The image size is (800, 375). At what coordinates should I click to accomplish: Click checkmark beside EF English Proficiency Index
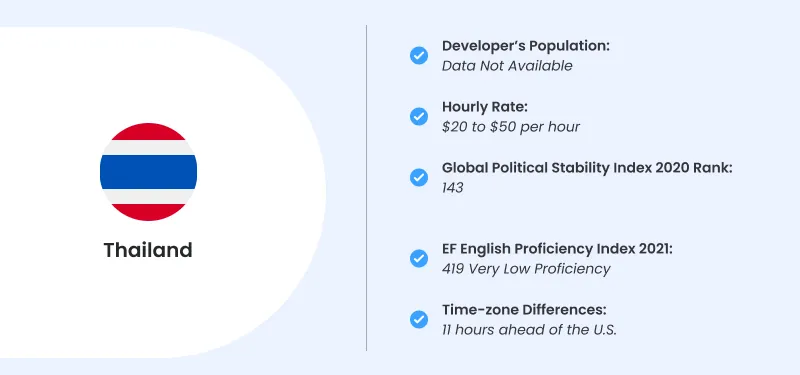[x=419, y=259]
